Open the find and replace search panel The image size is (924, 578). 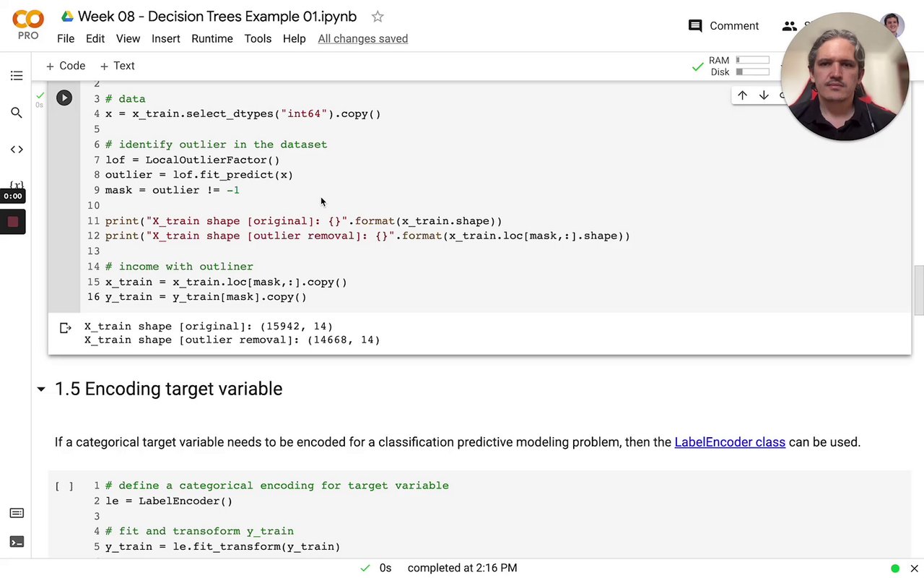[17, 113]
